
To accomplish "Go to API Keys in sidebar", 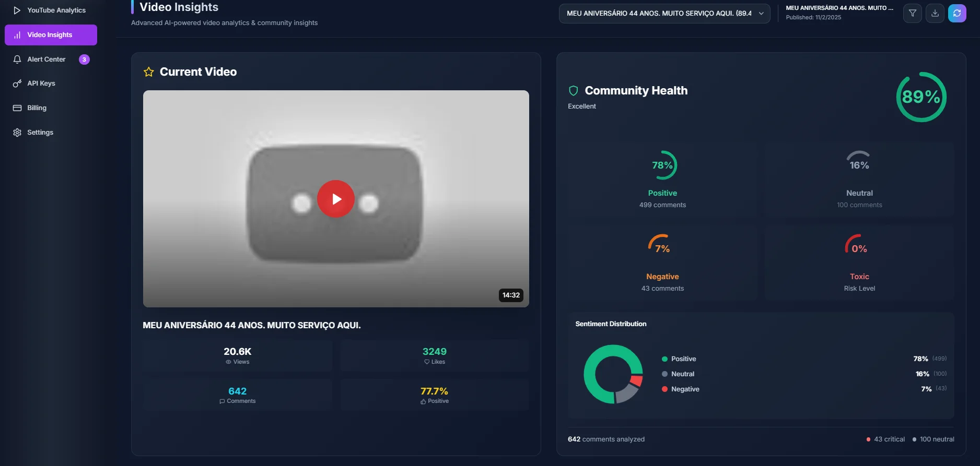I will 51,83.
